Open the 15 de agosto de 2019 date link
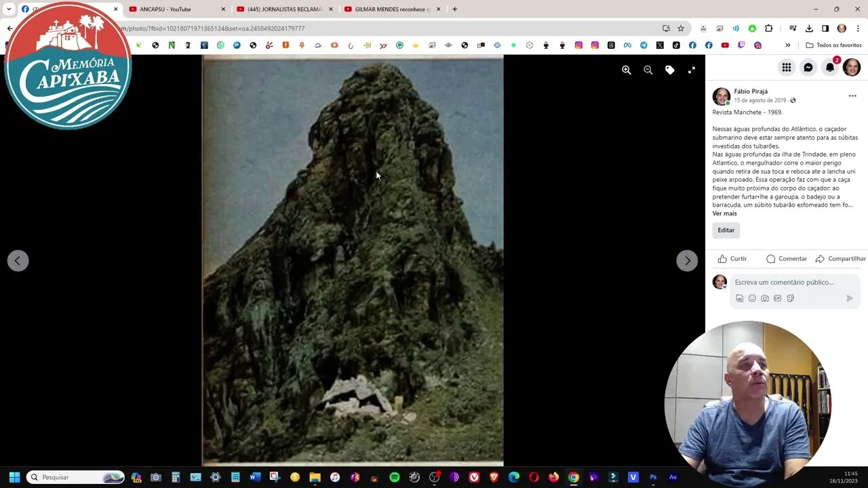 click(759, 100)
